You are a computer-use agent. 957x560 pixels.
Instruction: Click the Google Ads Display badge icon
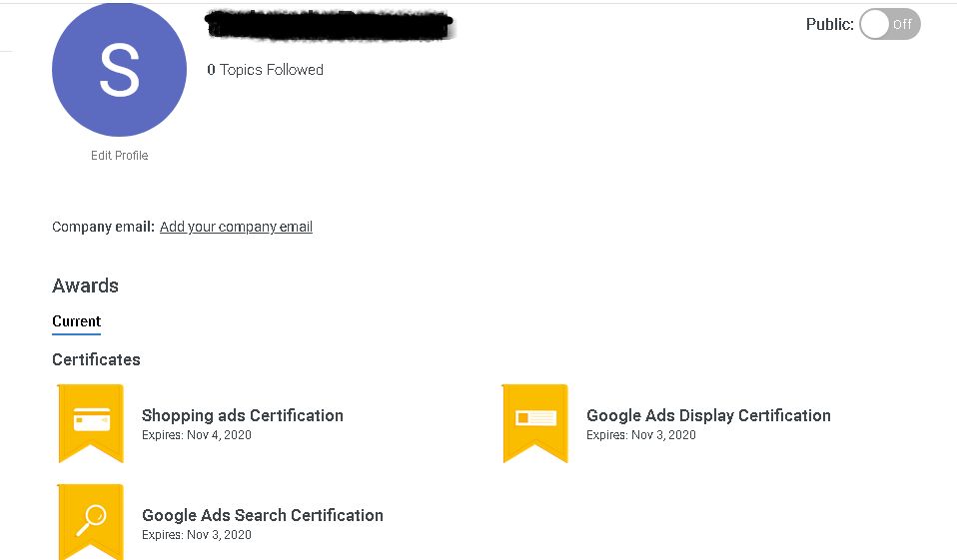(534, 422)
